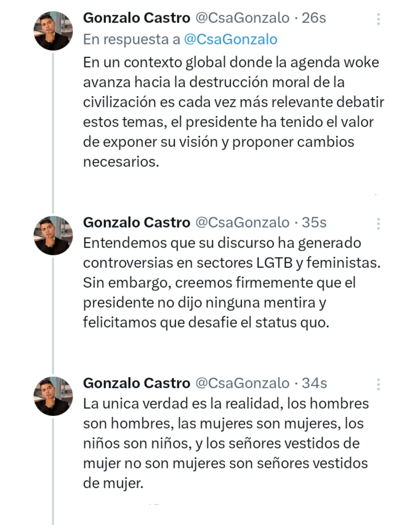Click the Gonzalo Castro name on the 26s tweet
420x525 pixels.
(136, 18)
